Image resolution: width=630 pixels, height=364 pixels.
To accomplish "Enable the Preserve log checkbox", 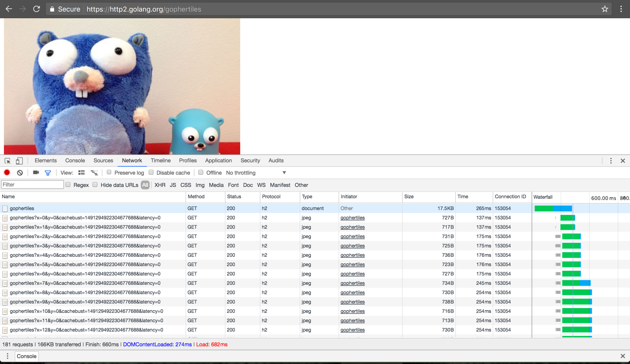I will click(109, 172).
